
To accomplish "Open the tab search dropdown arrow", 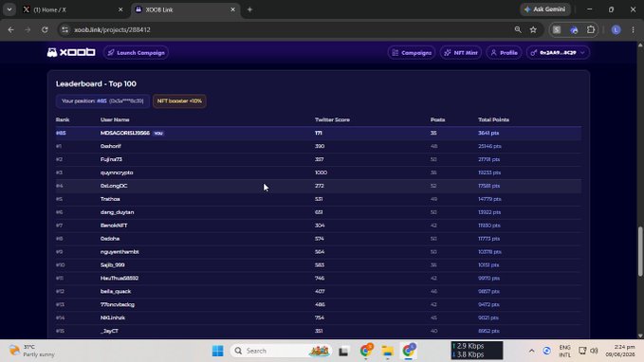I will point(9,9).
